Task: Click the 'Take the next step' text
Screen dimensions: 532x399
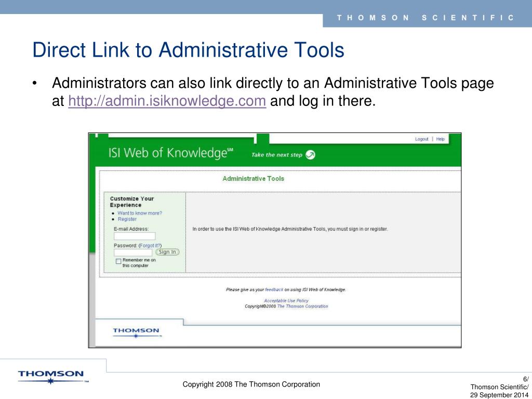Action: [x=276, y=155]
